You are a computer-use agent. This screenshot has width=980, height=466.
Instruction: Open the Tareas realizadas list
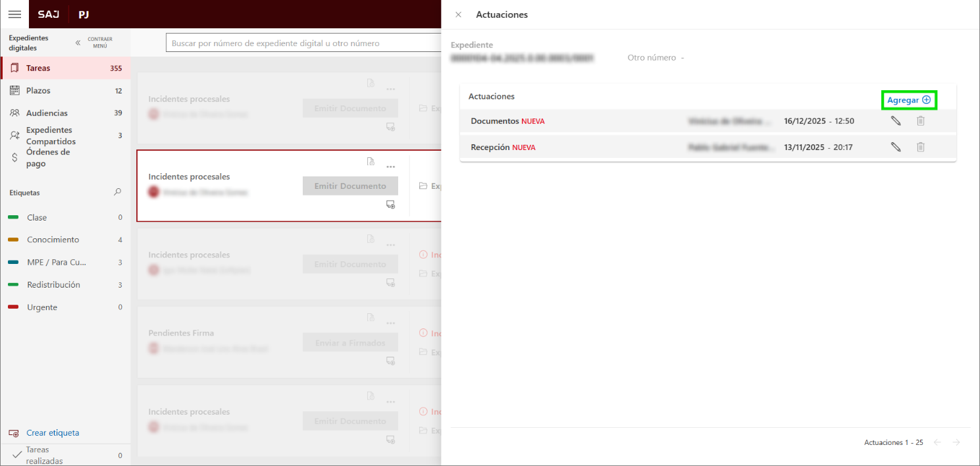46,455
